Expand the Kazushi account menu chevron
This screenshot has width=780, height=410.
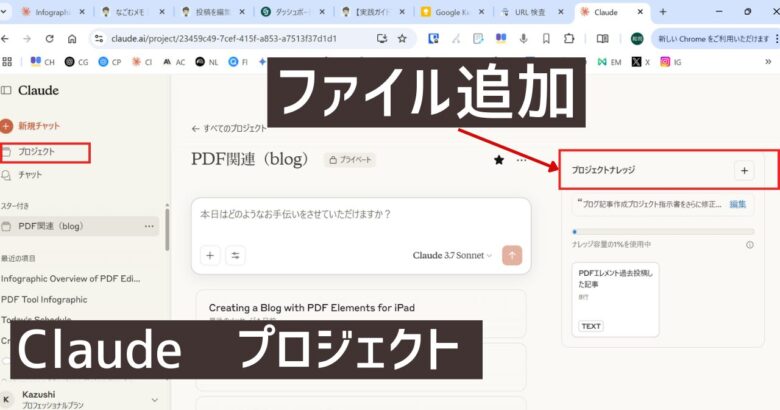pyautogui.click(x=155, y=400)
